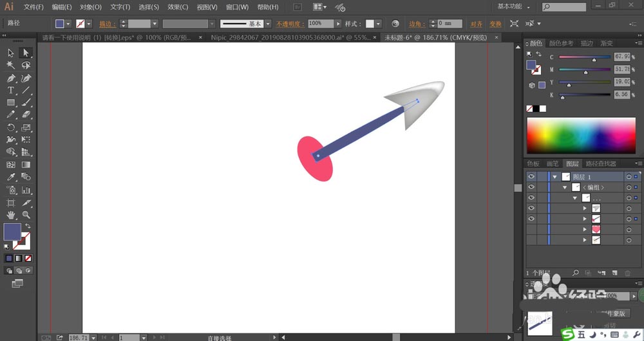Screen dimensions: 644x341
Task: Open the 效果(C) menu
Action: 178,7
